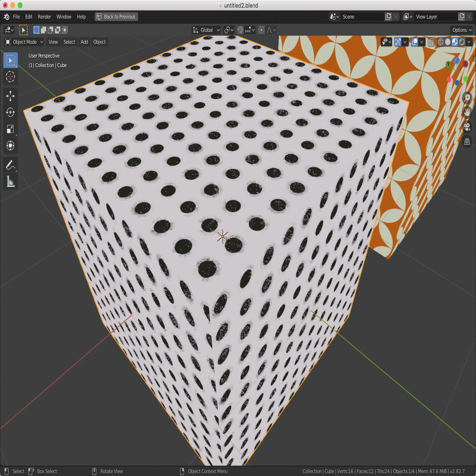The image size is (476, 476).
Task: Open the shading options dropdown arrow
Action: (469, 42)
